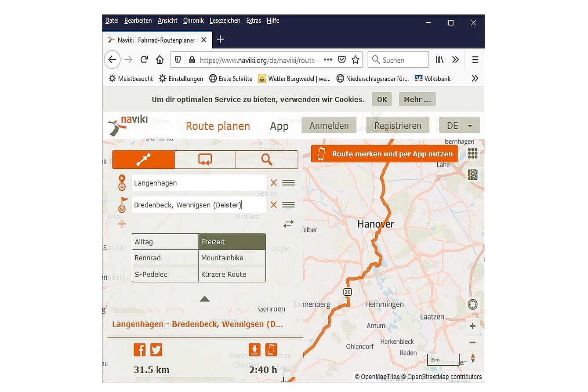Open the Datei menu
This screenshot has width=588, height=392.
pos(112,21)
